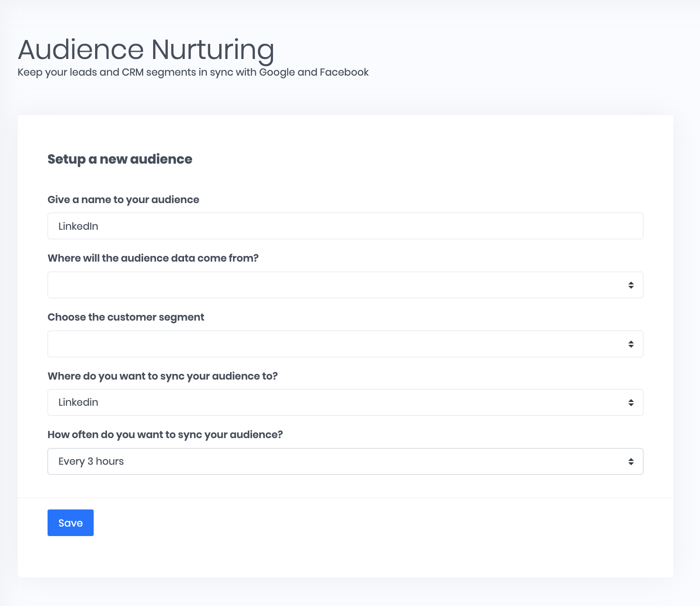Open the audience data source dropdown
This screenshot has height=606, width=700.
click(345, 285)
